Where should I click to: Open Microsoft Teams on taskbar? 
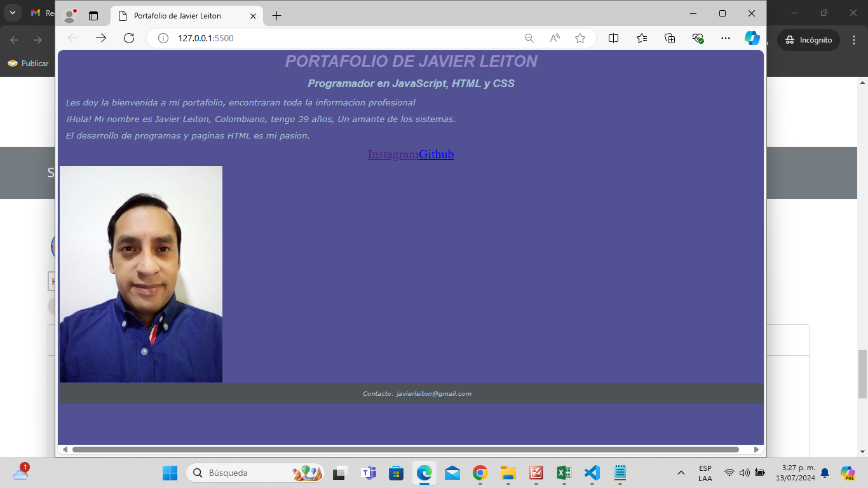coord(369,473)
